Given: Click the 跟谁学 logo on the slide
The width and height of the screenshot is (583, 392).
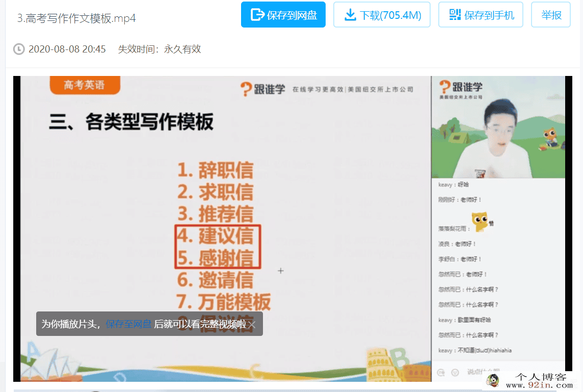Looking at the screenshot, I should tap(263, 89).
